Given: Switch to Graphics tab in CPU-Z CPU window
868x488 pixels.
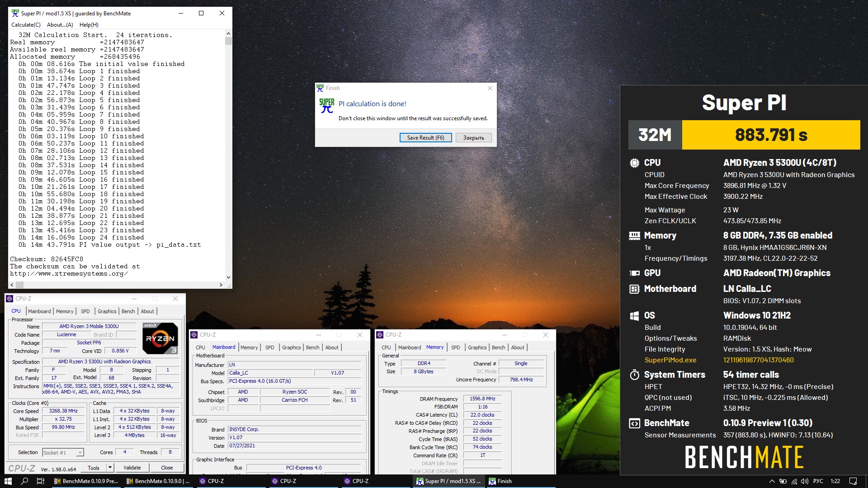Looking at the screenshot, I should click(x=107, y=311).
